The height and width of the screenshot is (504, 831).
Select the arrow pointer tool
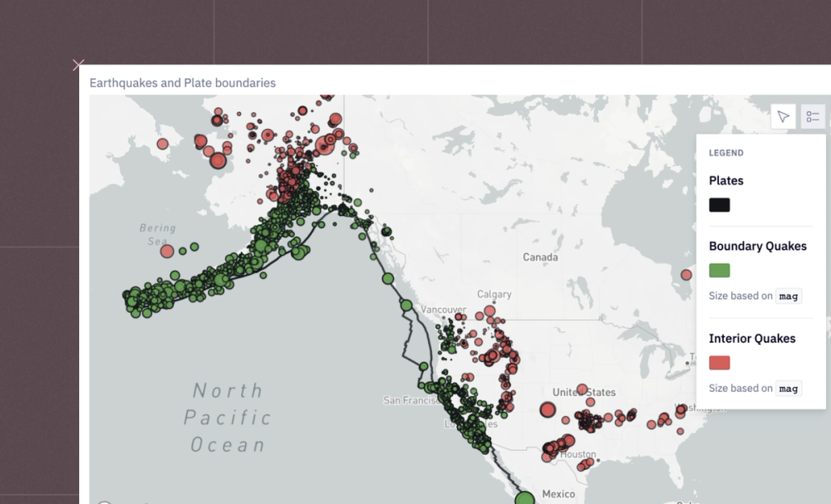pos(782,116)
